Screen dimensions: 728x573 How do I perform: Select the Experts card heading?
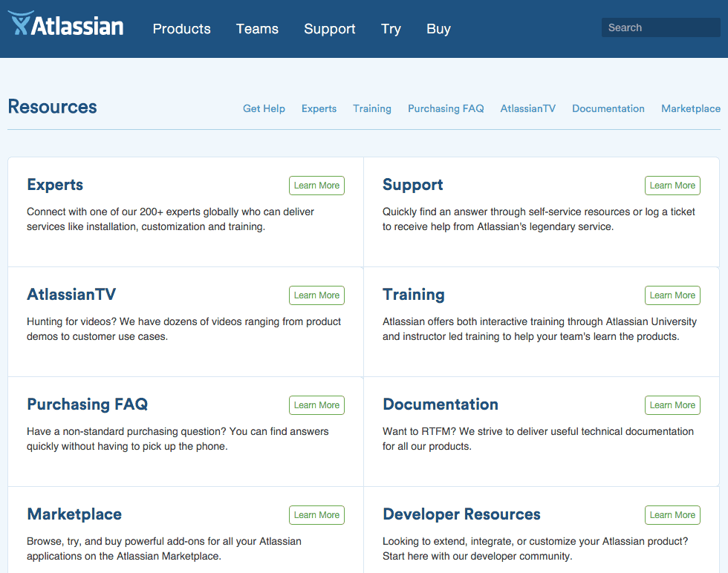(x=55, y=185)
